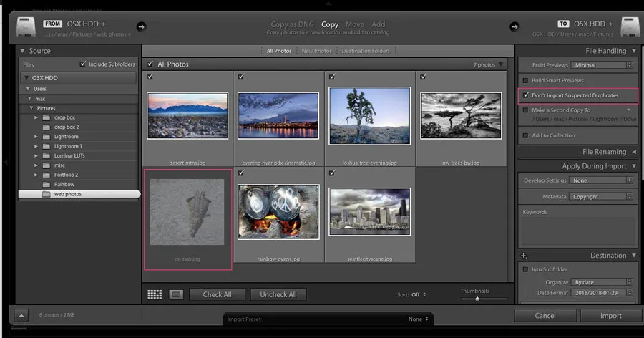The width and height of the screenshot is (644, 338).
Task: Switch to the New Photos tab
Action: pyautogui.click(x=316, y=51)
